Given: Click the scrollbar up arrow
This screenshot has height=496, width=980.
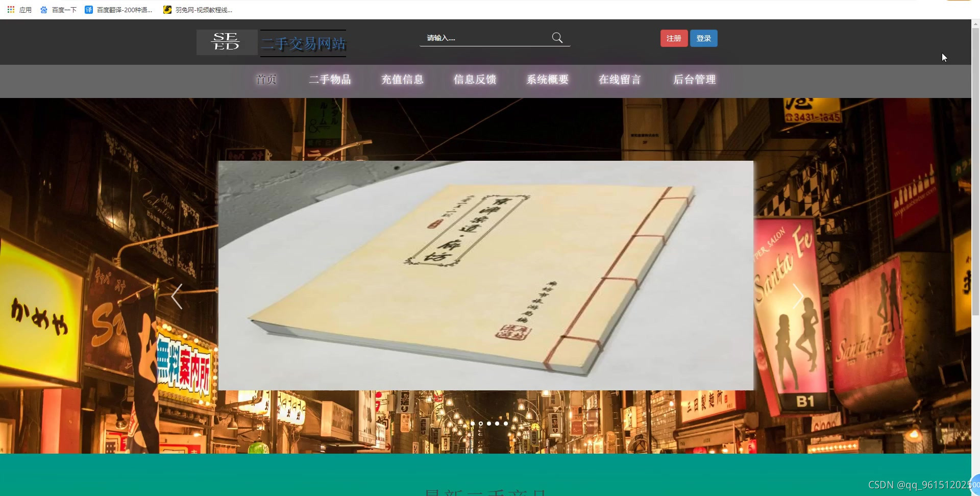Looking at the screenshot, I should tap(975, 23).
